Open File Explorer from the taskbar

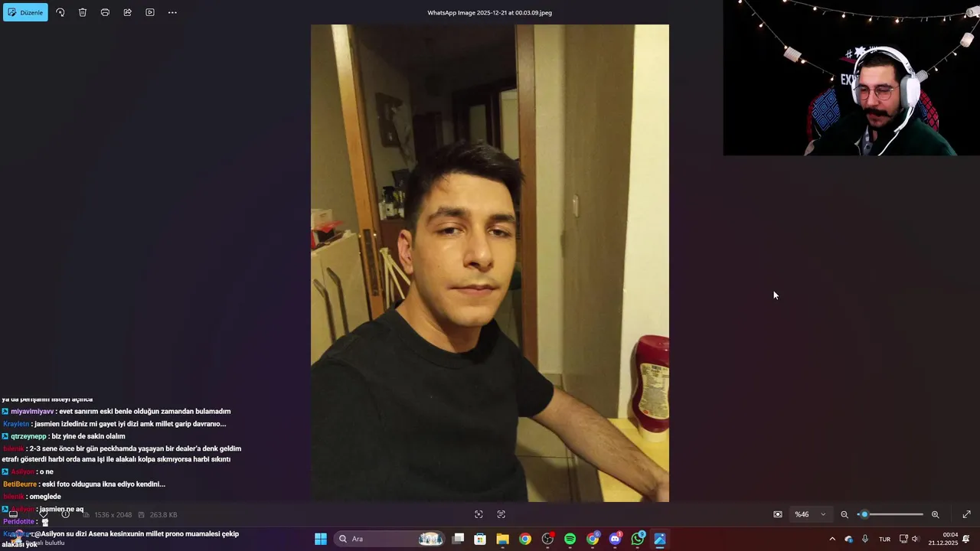(502, 539)
